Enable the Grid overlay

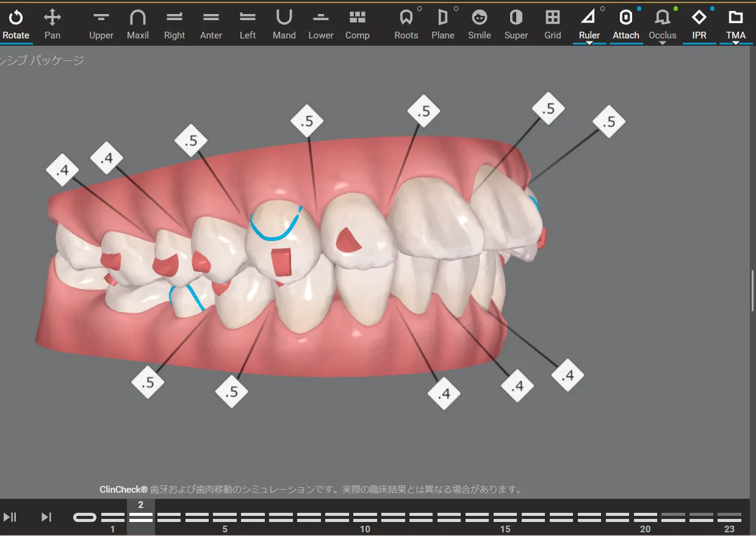tap(553, 24)
